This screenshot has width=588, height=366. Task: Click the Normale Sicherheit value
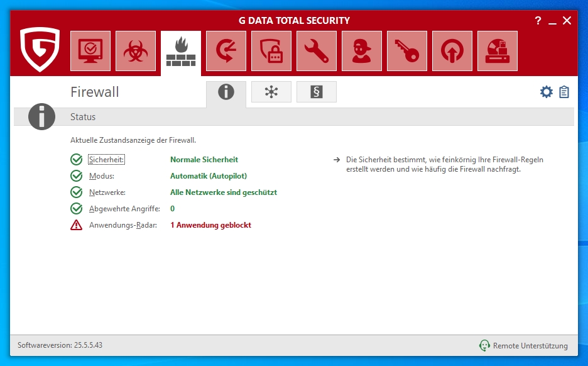[x=204, y=160]
